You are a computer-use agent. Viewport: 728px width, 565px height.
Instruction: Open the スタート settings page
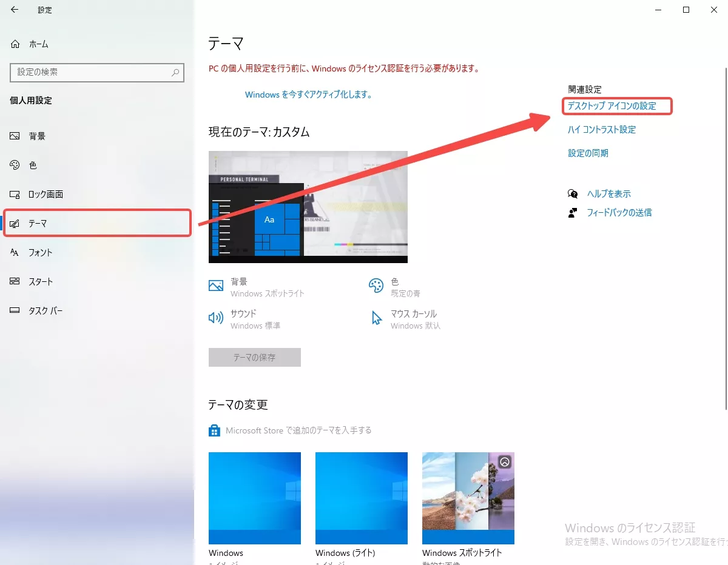tap(97, 282)
